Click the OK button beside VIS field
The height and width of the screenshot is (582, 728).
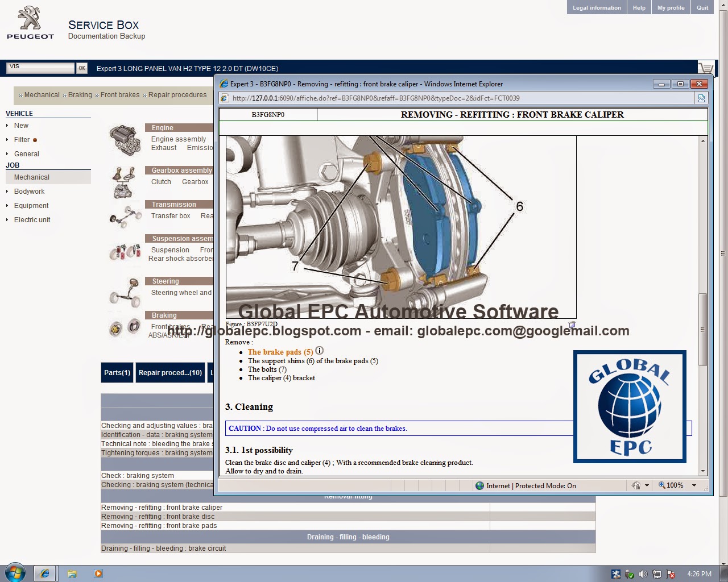coord(81,68)
